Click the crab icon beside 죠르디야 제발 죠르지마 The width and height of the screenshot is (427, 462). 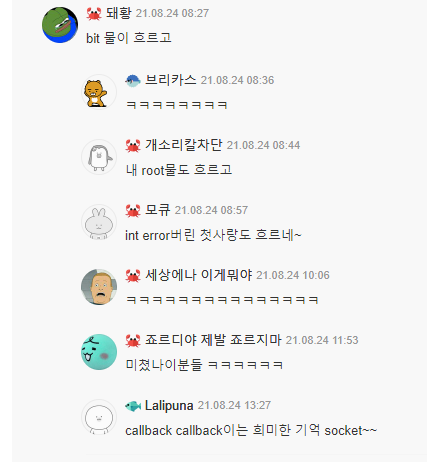(x=133, y=340)
